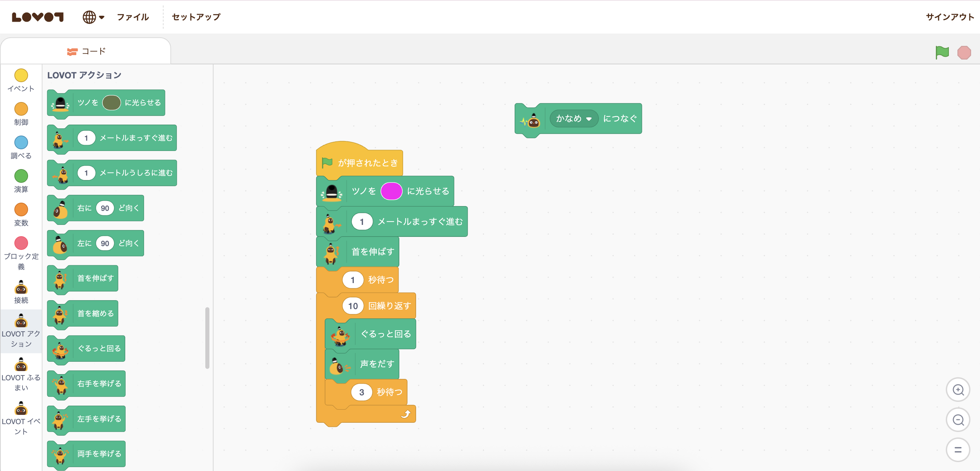This screenshot has height=471, width=980.
Task: Open the かなめ dropdown in connect block
Action: (x=574, y=119)
